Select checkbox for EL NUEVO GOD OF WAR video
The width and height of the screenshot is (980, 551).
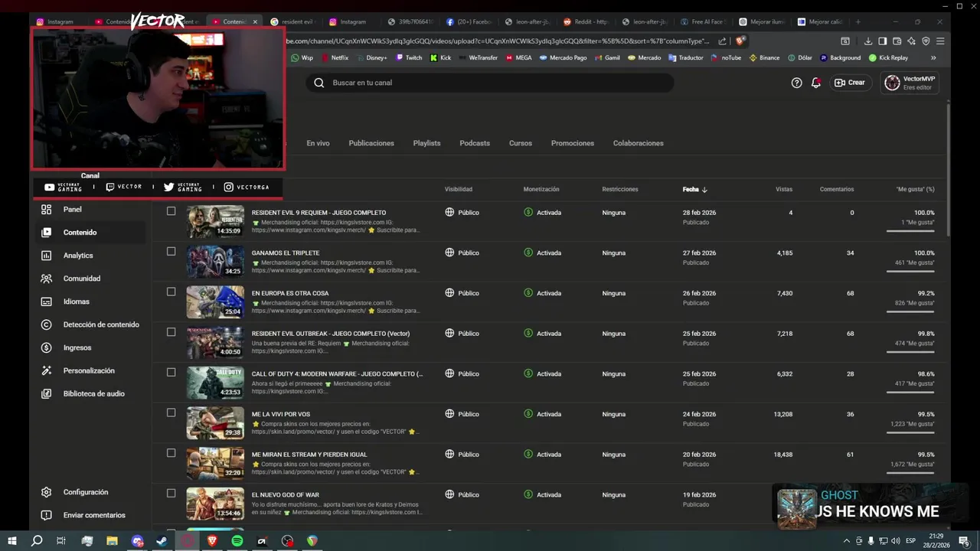tap(171, 494)
